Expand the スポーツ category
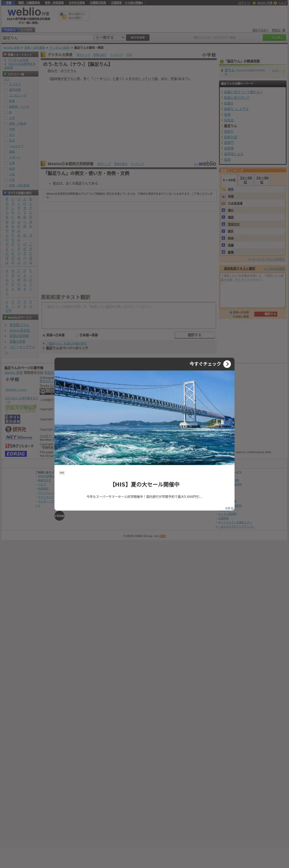289x868 pixels. (6, 157)
